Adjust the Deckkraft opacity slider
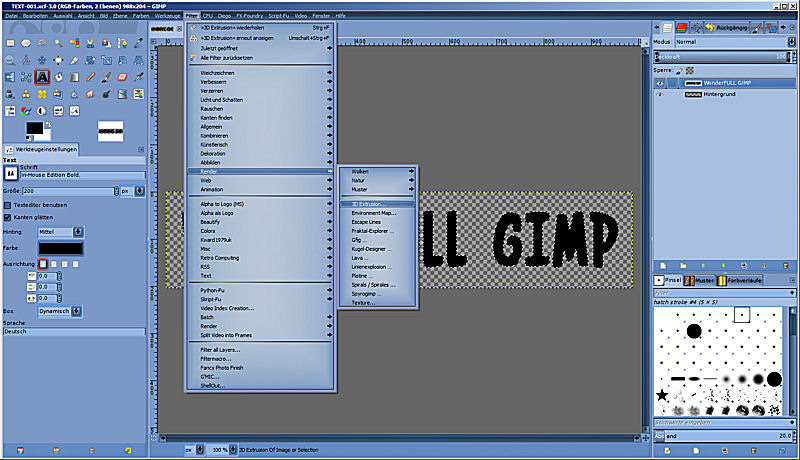 tap(724, 57)
